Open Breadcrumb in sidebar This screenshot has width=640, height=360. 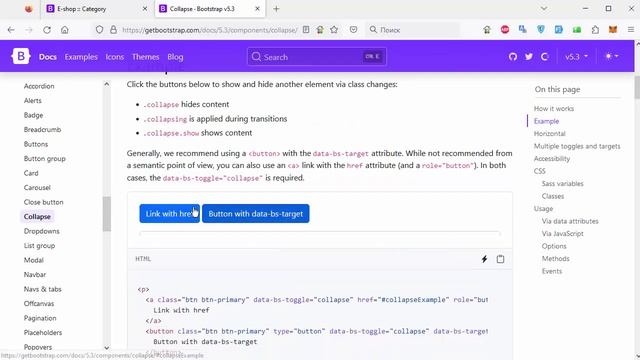[42, 129]
